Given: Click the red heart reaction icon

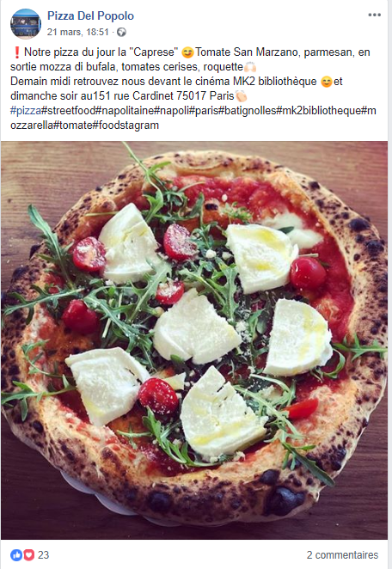Looking at the screenshot, I should coord(29,555).
